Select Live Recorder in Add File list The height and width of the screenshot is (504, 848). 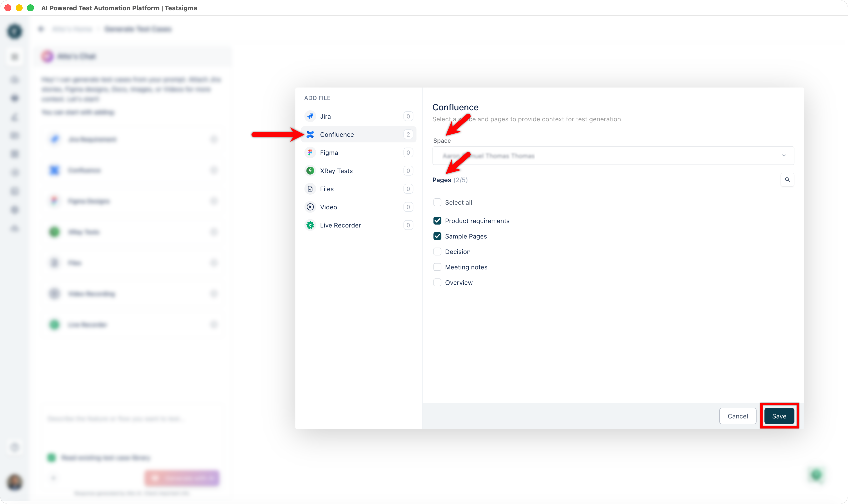pos(358,225)
